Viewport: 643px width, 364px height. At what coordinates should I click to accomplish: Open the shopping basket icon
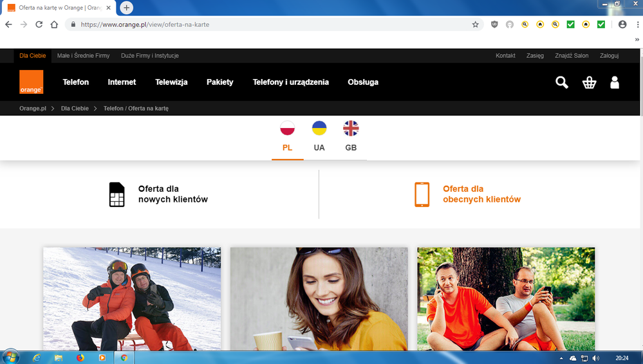pos(590,82)
